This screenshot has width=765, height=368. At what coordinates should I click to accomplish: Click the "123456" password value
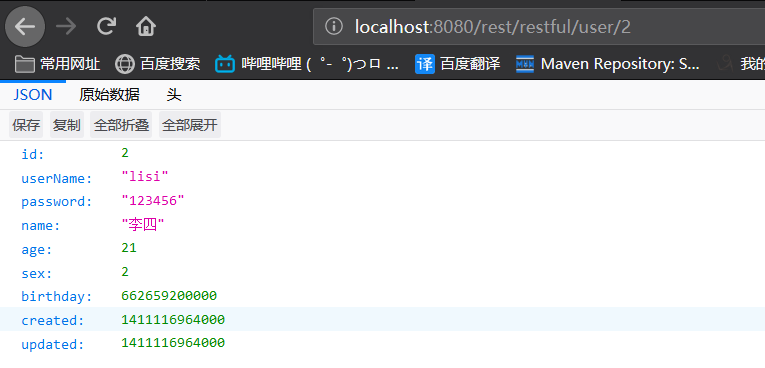point(153,200)
